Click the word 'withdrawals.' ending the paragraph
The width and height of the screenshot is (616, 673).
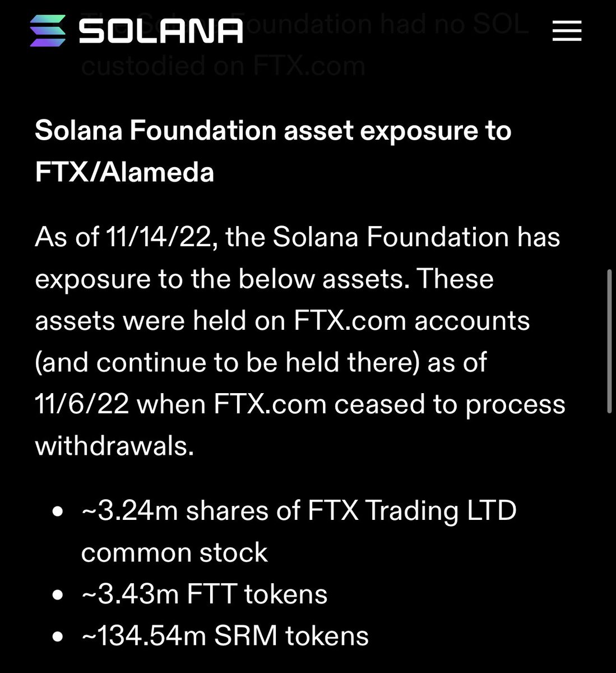[x=114, y=446]
